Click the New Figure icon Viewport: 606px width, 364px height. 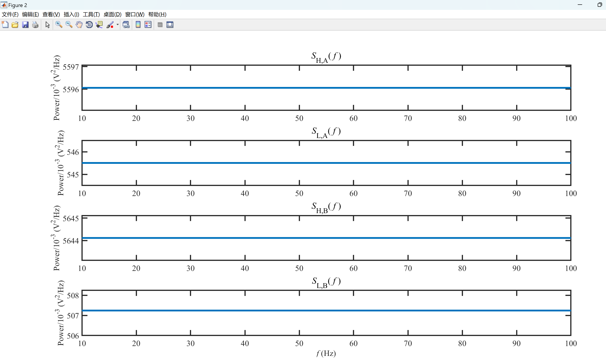click(x=5, y=25)
